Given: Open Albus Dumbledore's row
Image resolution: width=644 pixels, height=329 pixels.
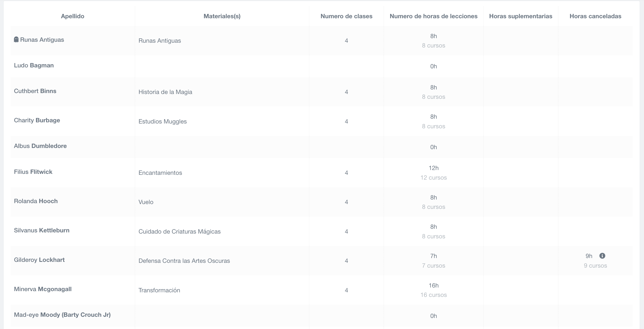Looking at the screenshot, I should 40,146.
